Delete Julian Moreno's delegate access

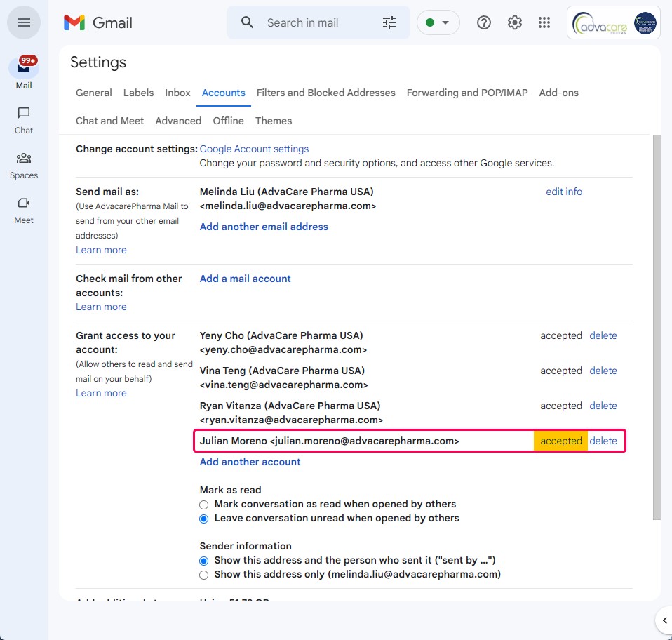(x=603, y=441)
